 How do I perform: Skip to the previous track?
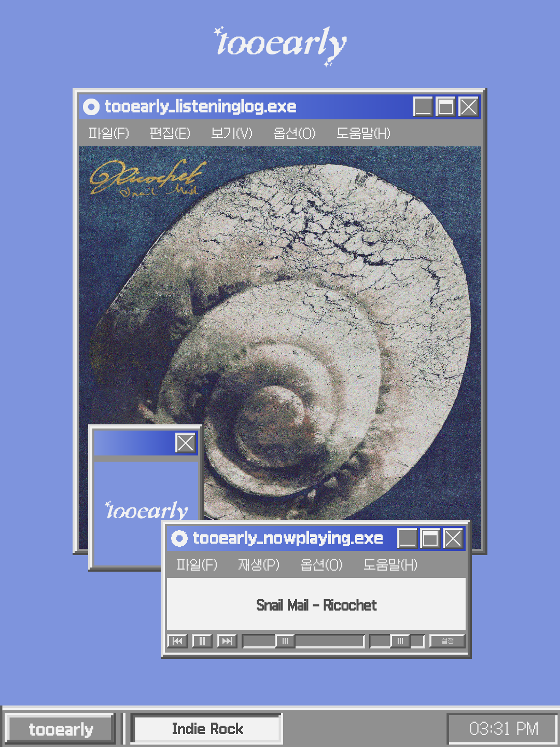pos(177,641)
